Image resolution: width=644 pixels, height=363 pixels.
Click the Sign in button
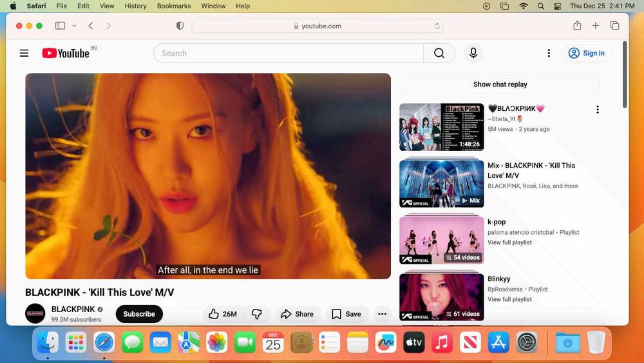587,53
